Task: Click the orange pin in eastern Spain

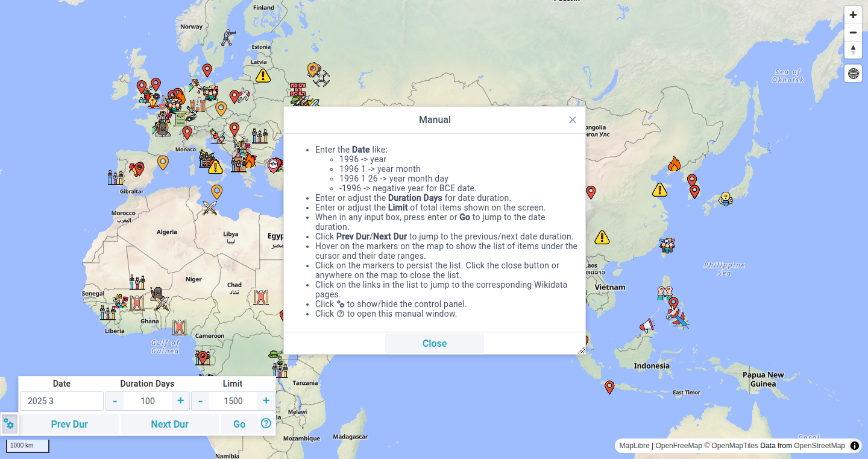Action: [163, 162]
